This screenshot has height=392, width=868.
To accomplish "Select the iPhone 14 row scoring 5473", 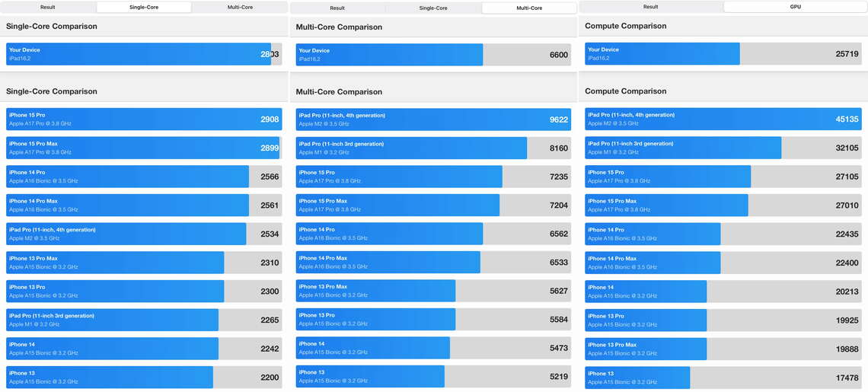I will pyautogui.click(x=433, y=349).
